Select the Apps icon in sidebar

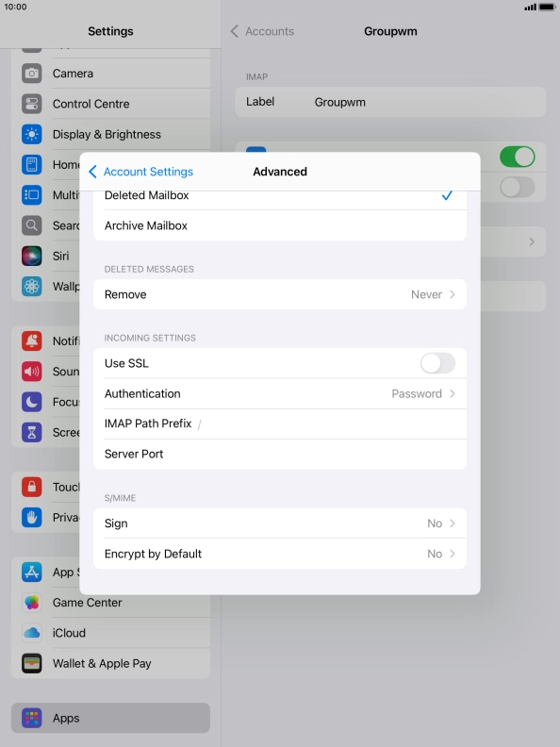31,718
